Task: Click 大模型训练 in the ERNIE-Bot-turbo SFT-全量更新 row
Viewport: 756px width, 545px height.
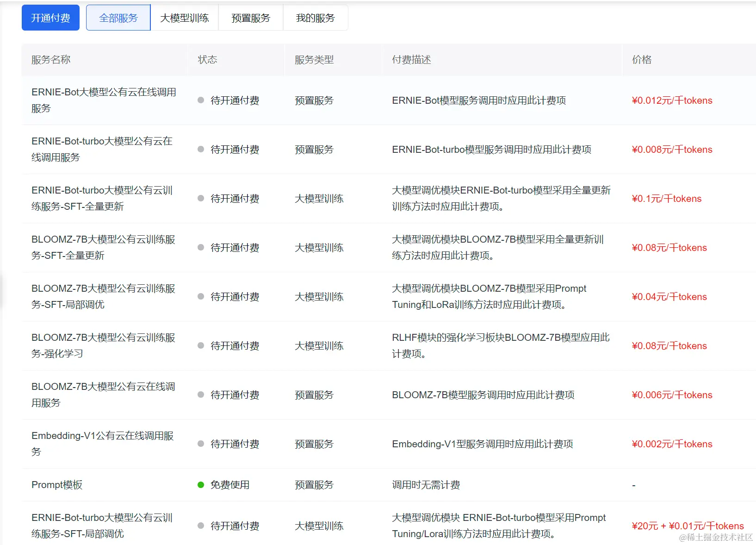Action: 319,199
